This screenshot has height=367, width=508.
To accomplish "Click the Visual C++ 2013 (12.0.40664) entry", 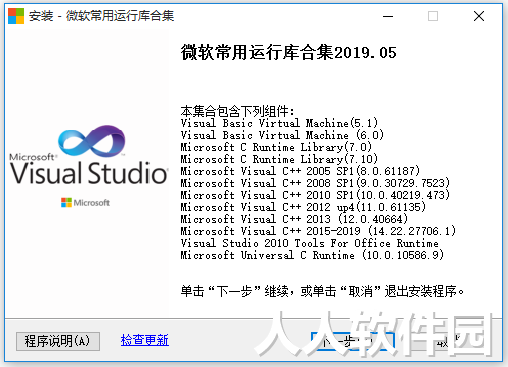I will (294, 219).
